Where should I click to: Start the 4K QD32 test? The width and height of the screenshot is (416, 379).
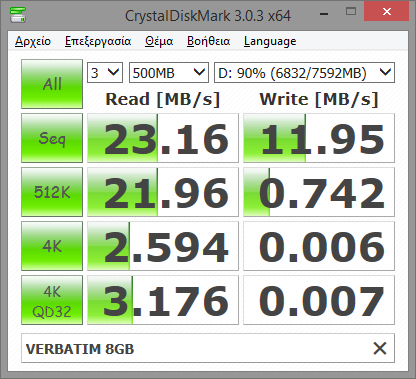click(x=52, y=300)
